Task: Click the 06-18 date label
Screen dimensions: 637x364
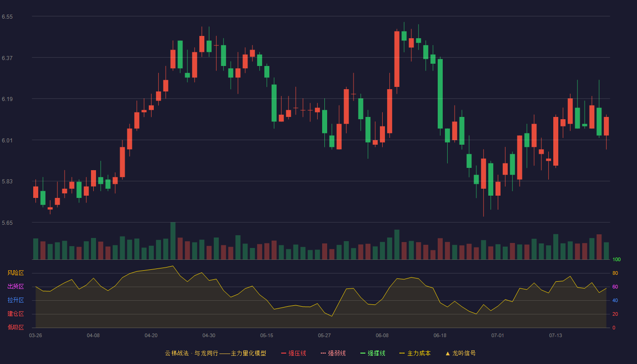Action: click(440, 335)
